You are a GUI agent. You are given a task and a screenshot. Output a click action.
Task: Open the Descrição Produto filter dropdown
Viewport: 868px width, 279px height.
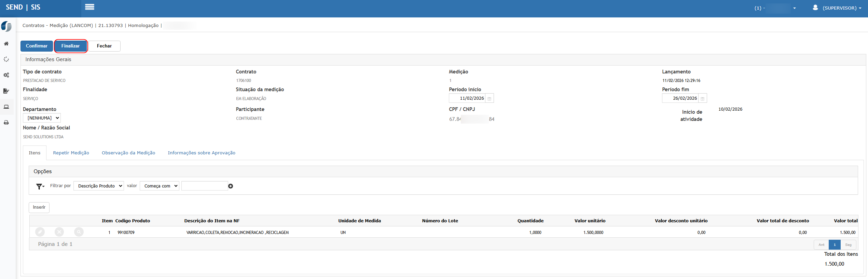coord(99,186)
